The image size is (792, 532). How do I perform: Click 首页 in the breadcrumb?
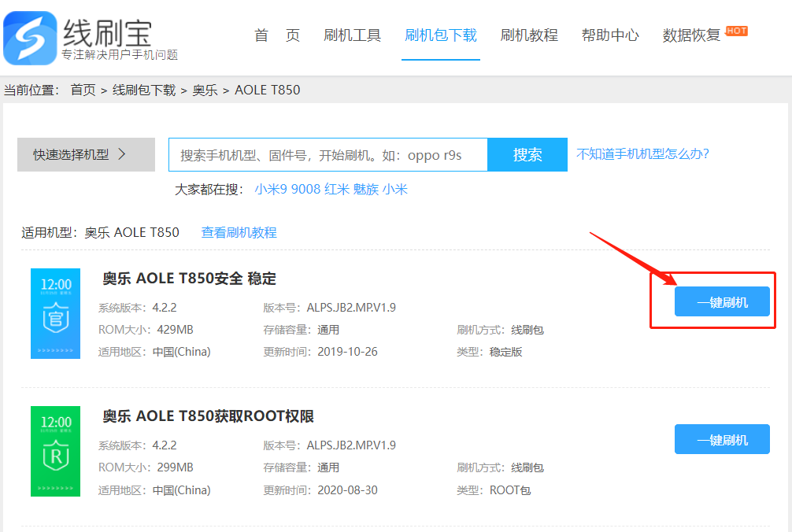click(x=83, y=91)
